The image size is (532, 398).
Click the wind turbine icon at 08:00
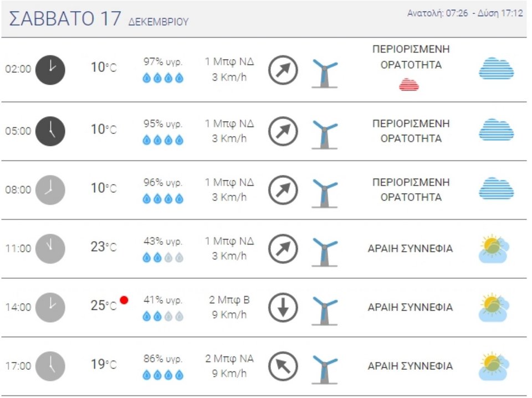(325, 193)
